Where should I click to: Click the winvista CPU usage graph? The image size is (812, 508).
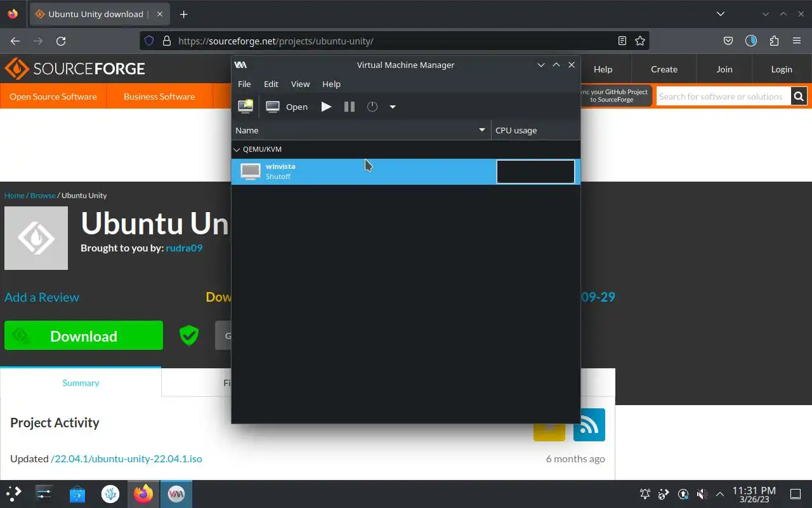(x=535, y=171)
